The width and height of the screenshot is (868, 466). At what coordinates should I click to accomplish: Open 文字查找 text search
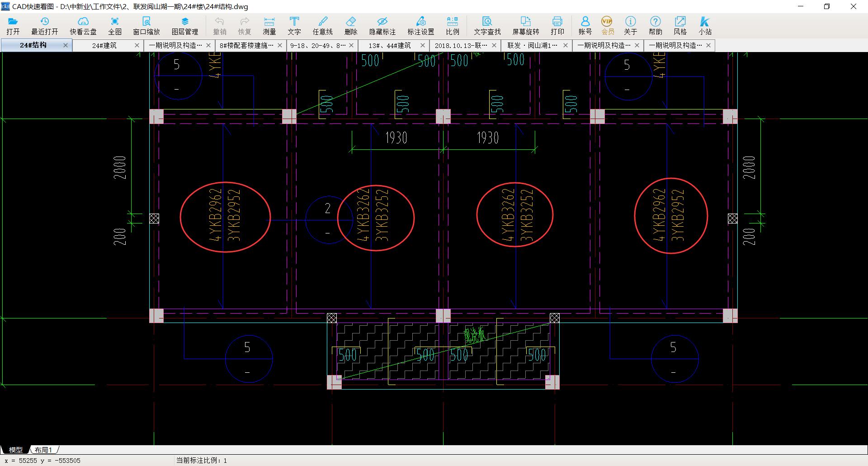487,26
